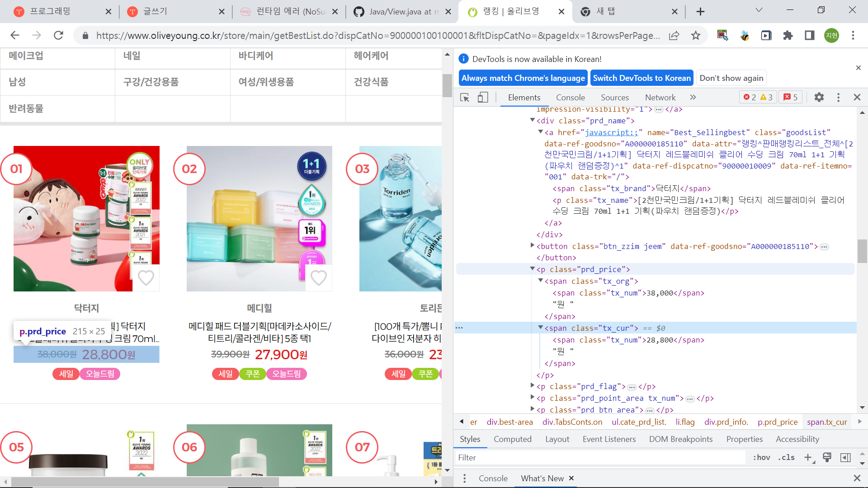868x488 pixels.
Task: Toggle the :hov element state panel
Action: coord(761,457)
